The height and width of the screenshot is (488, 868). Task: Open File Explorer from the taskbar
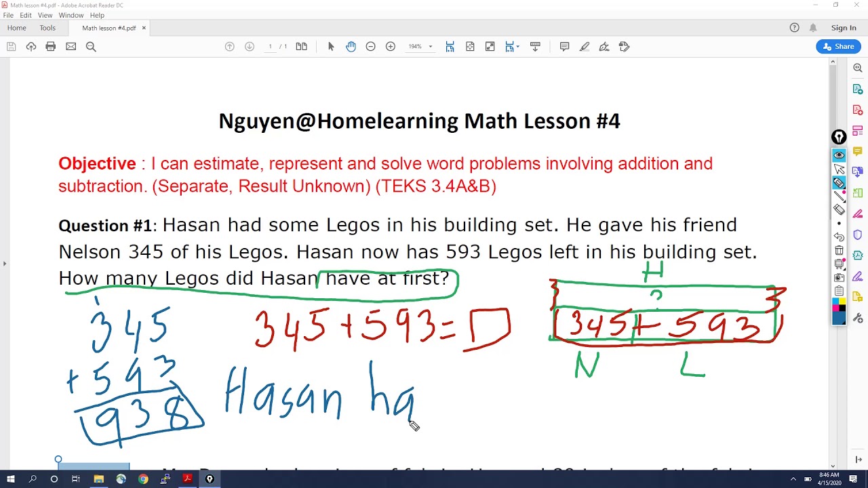pyautogui.click(x=98, y=479)
